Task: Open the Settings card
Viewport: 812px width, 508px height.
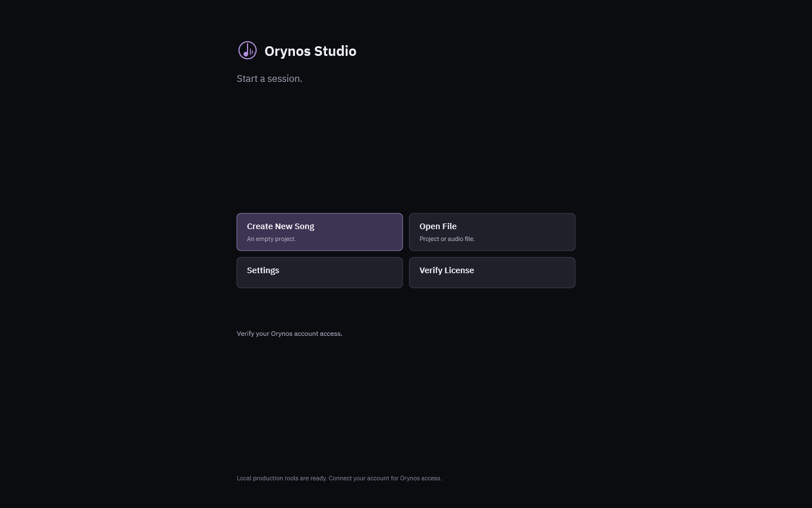Action: point(320,273)
